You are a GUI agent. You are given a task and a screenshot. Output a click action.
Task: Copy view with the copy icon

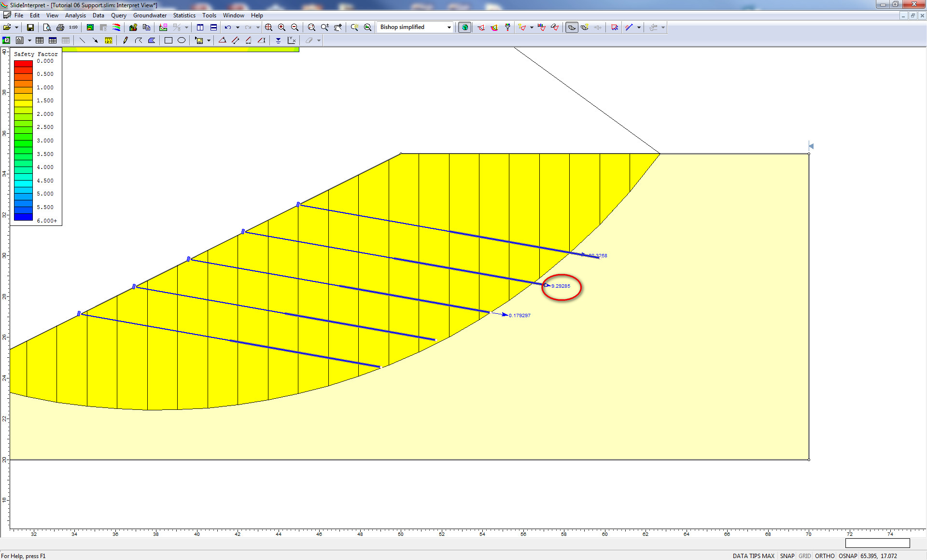point(146,28)
